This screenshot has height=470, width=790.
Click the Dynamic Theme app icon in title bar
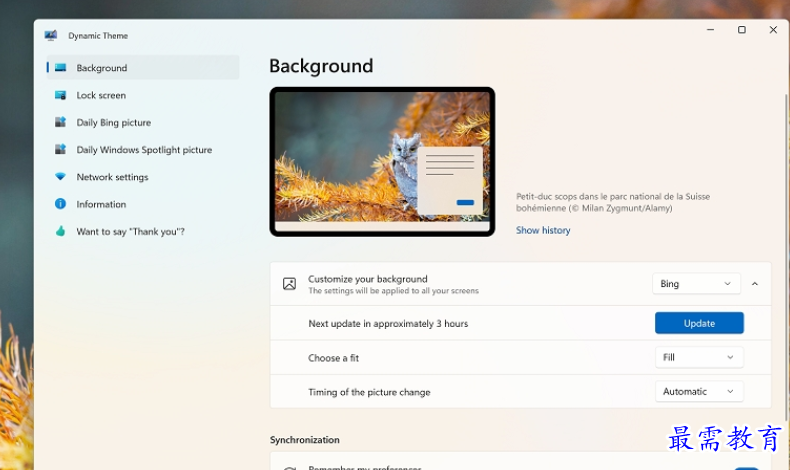click(50, 35)
